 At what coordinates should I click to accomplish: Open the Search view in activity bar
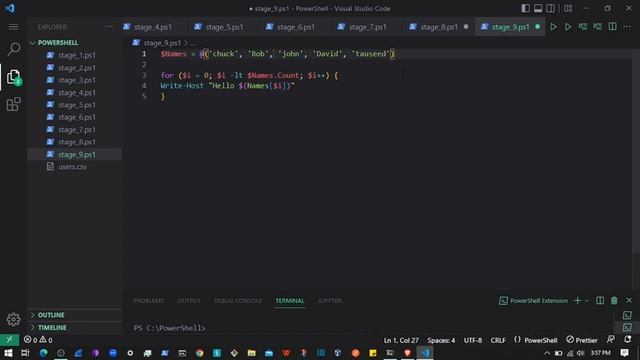point(13,49)
